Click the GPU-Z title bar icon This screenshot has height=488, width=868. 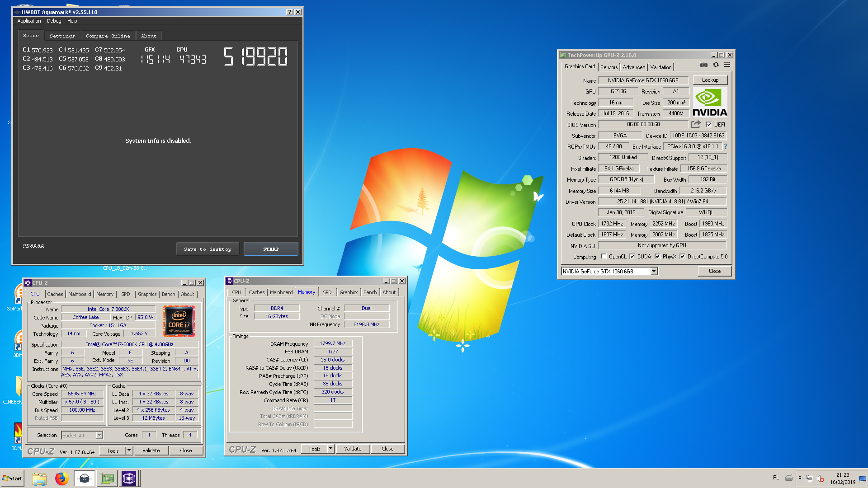point(563,55)
